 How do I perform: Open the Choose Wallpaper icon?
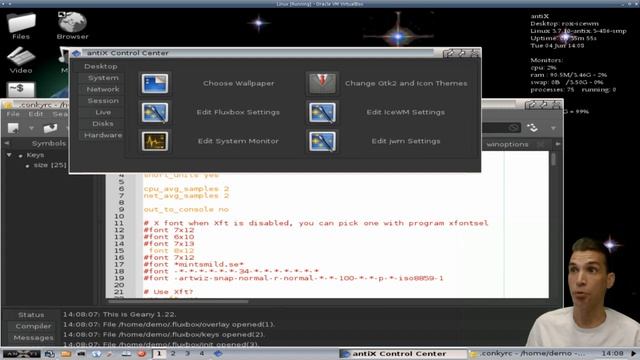click(155, 83)
